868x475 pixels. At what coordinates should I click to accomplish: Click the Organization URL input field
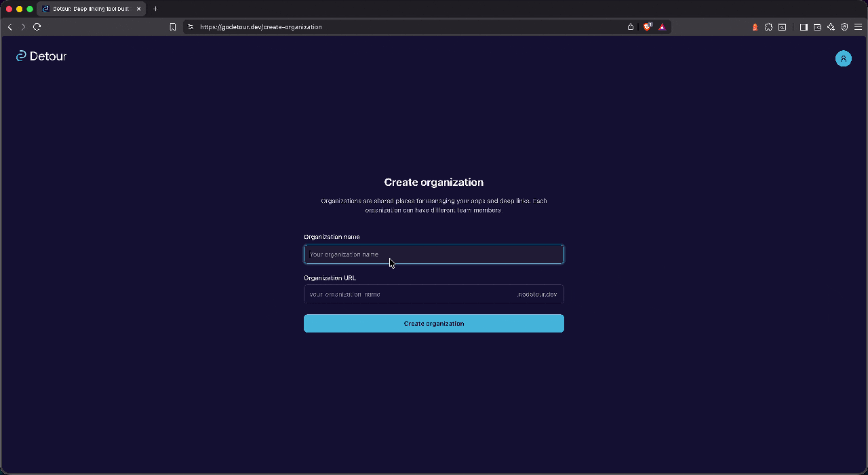[x=407, y=294]
